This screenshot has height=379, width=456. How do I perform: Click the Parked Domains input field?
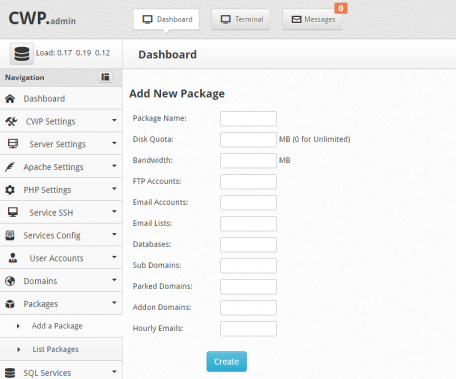pyautogui.click(x=248, y=287)
